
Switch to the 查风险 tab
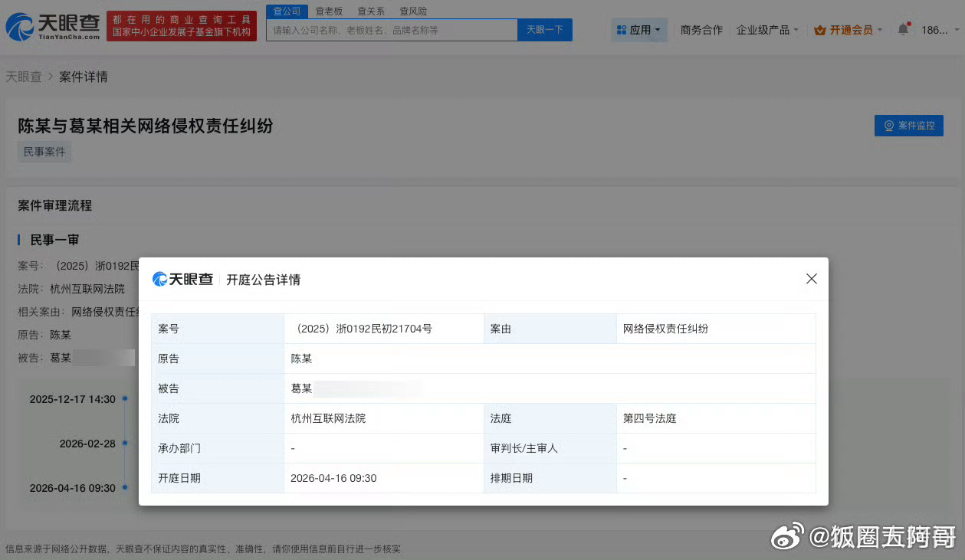tap(412, 10)
